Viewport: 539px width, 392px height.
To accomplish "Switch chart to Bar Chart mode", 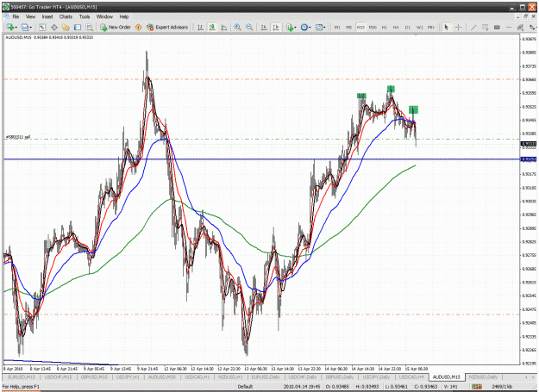I will click(200, 27).
